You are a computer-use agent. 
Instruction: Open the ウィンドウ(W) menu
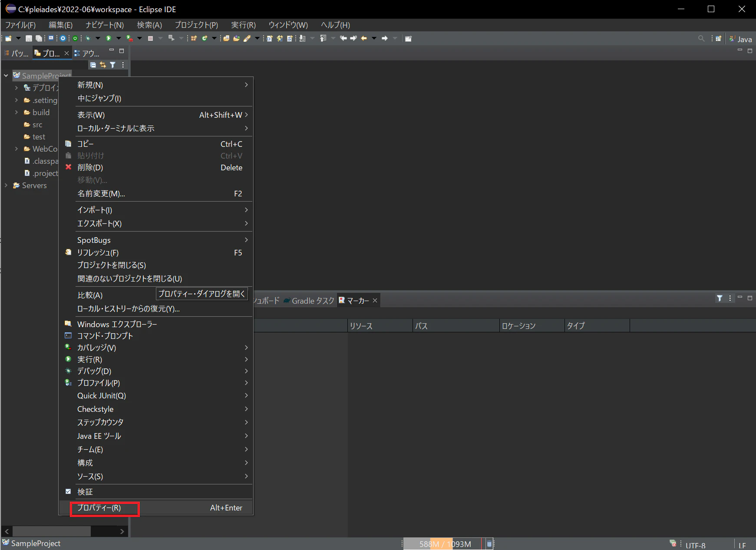[288, 25]
